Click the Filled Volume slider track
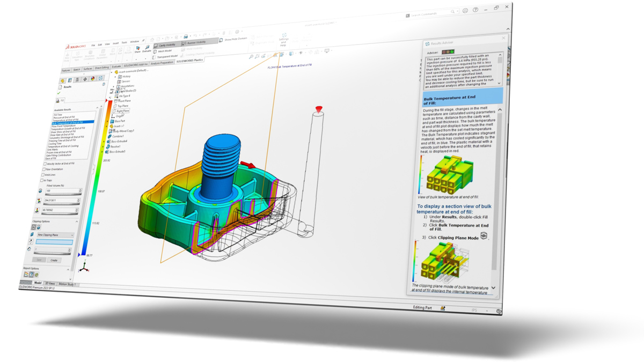The height and width of the screenshot is (362, 644). click(63, 194)
